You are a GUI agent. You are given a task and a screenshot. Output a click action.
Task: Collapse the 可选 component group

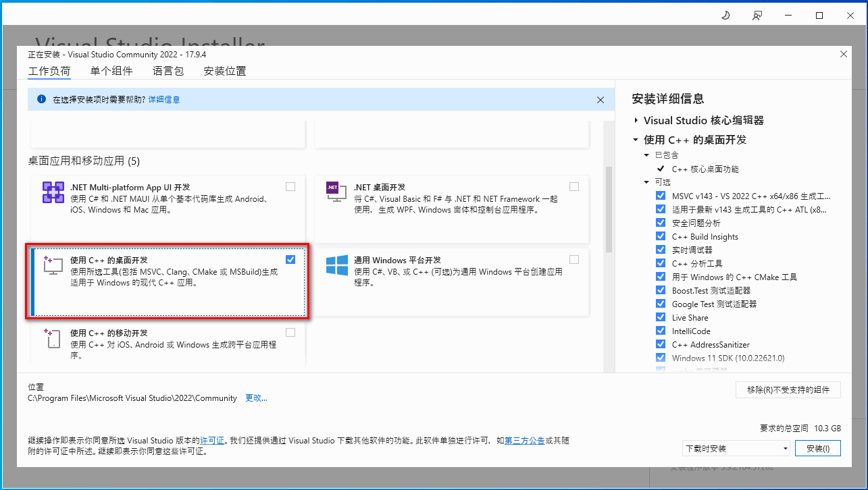point(646,182)
